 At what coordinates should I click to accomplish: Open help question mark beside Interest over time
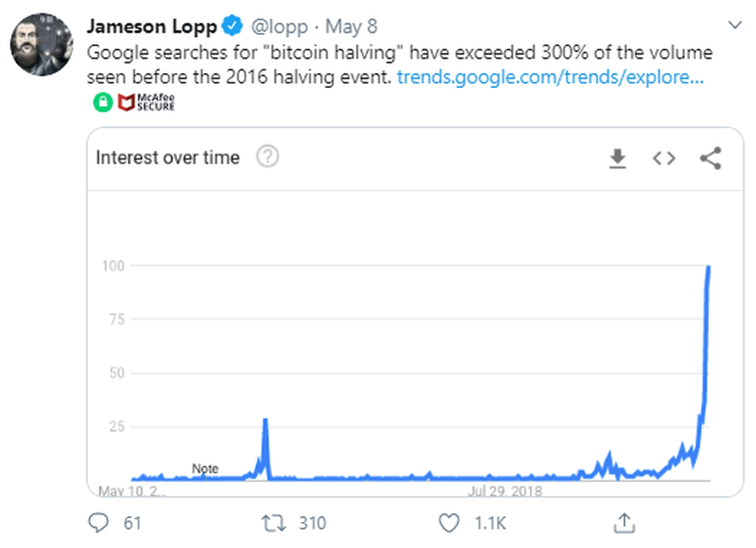tap(268, 157)
